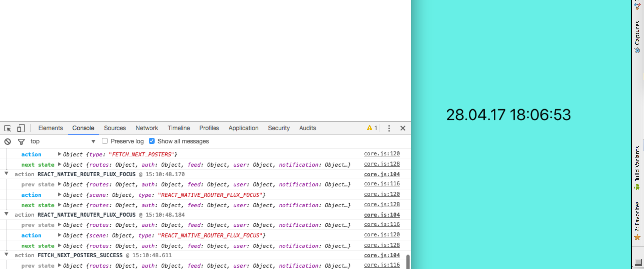This screenshot has width=644, height=269.
Task: Click the Elements tab in DevTools
Action: (x=50, y=128)
